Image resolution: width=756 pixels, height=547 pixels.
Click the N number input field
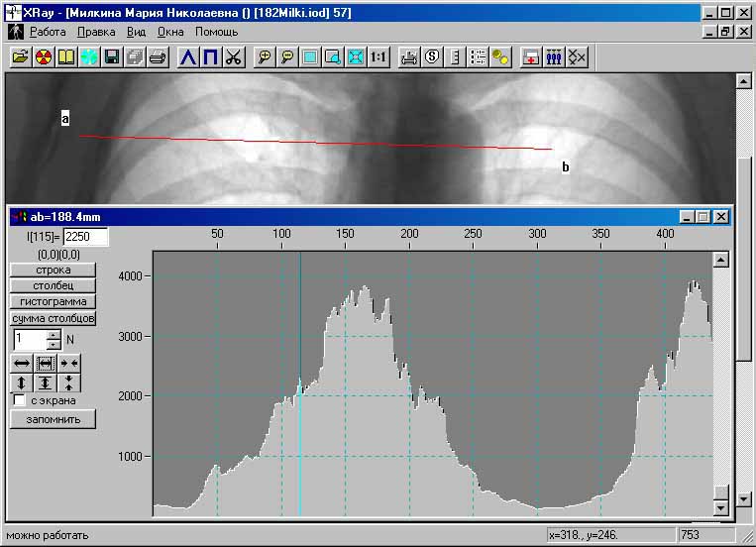[x=30, y=340]
